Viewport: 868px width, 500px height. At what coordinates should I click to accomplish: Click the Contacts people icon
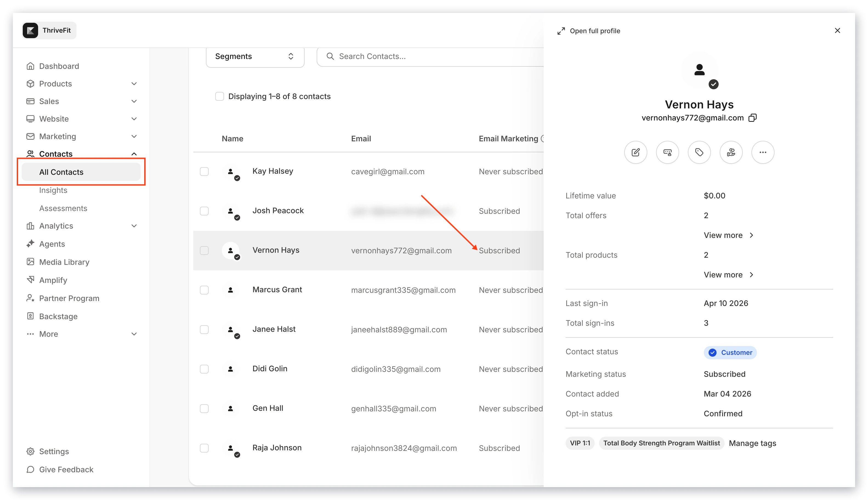coord(30,153)
